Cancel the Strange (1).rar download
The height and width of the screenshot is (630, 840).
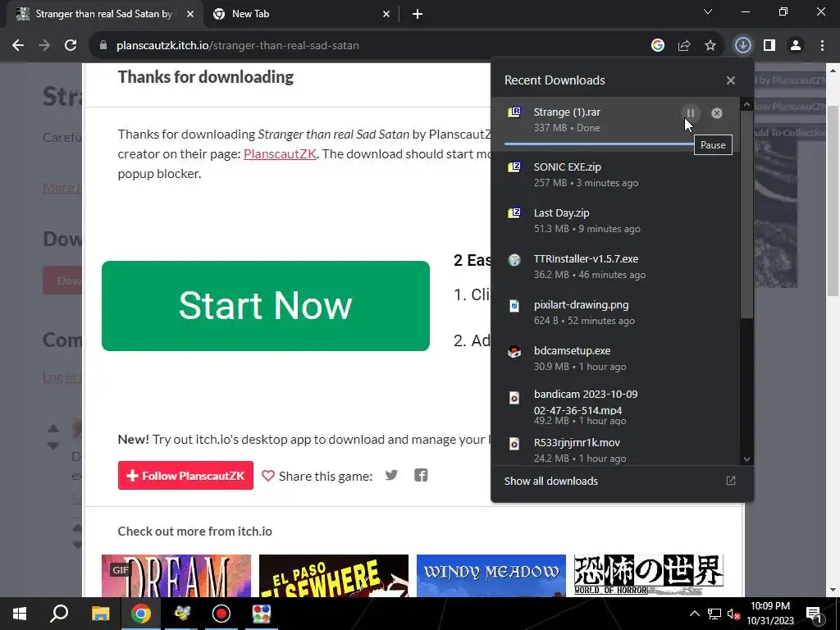tap(716, 113)
